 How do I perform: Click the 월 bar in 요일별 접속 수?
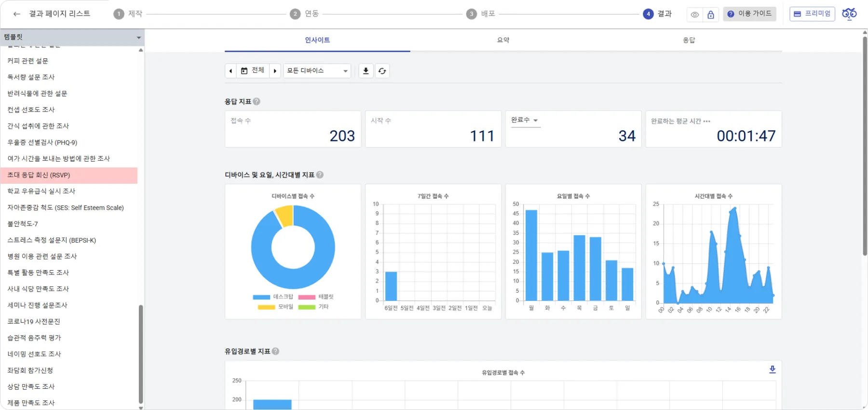tap(531, 256)
